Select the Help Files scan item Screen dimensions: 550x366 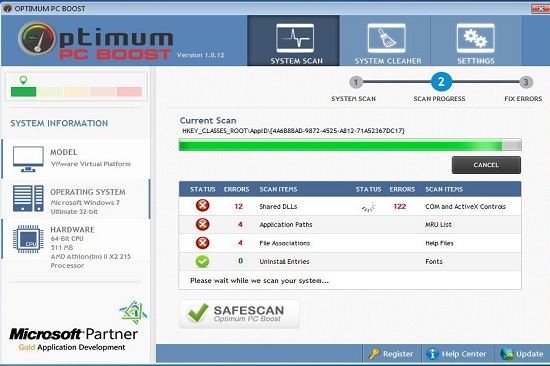439,243
